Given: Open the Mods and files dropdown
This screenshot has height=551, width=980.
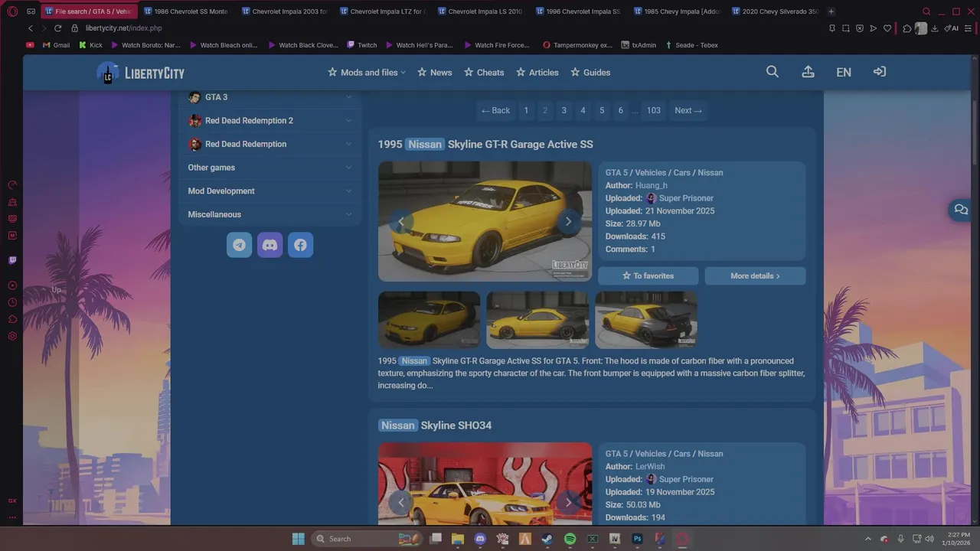Looking at the screenshot, I should pos(367,73).
